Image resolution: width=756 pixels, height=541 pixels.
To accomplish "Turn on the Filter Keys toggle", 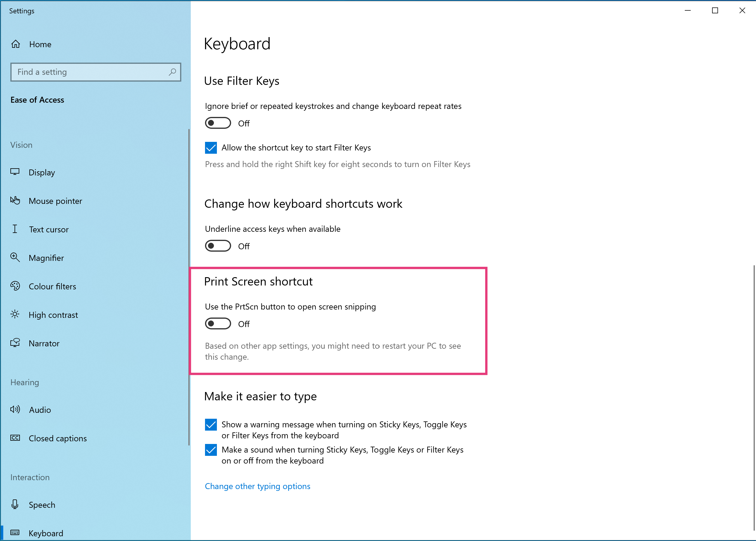I will pos(218,123).
